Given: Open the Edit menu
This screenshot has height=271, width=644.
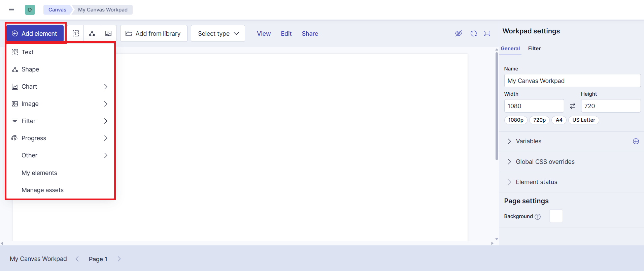Looking at the screenshot, I should (x=286, y=34).
